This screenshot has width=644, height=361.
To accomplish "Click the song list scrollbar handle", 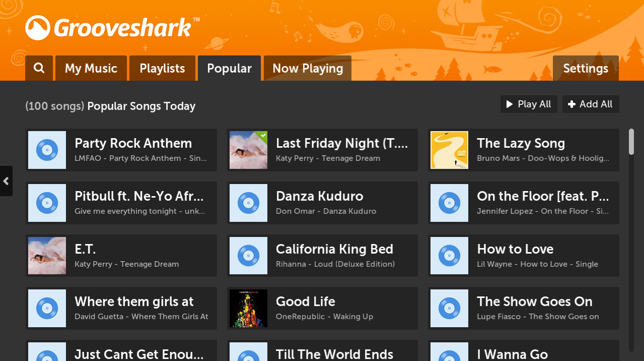I will tap(631, 142).
